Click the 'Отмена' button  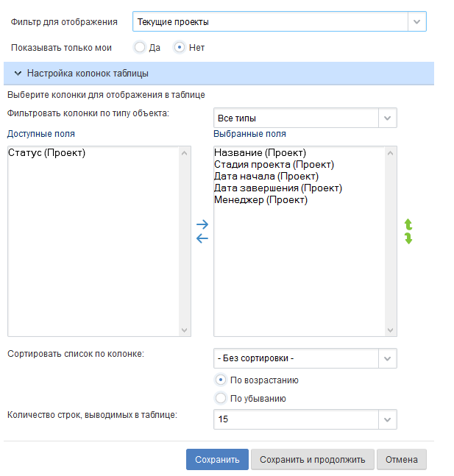pyautogui.click(x=402, y=460)
